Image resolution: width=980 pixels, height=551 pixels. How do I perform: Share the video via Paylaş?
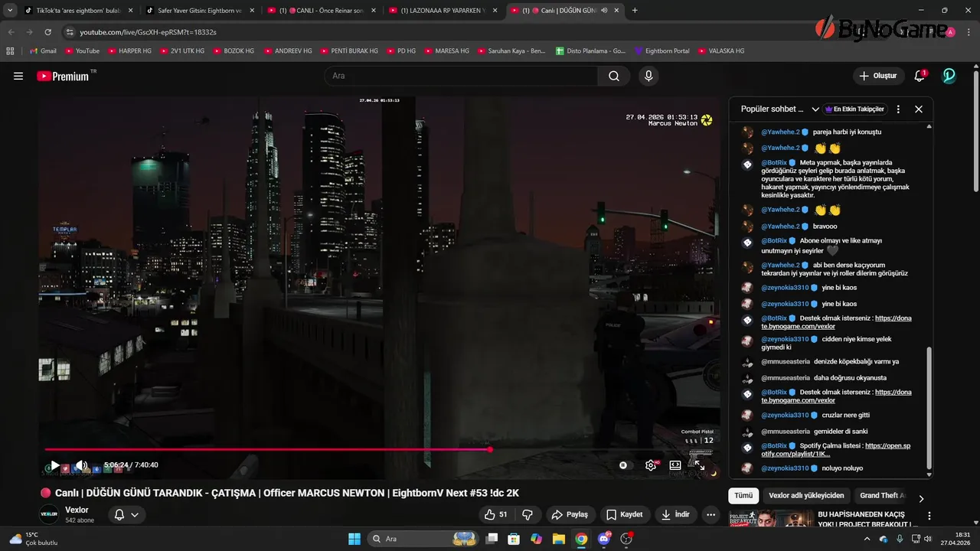point(570,514)
